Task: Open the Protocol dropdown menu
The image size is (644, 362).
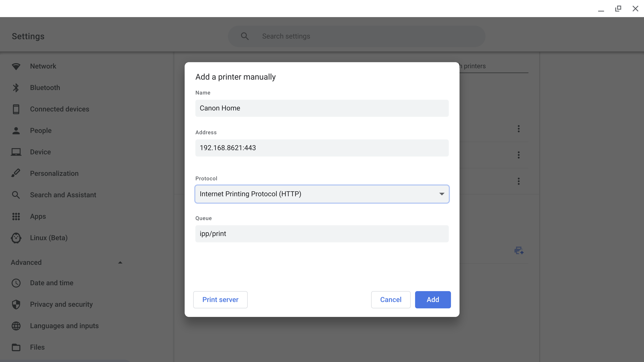Action: click(x=322, y=194)
